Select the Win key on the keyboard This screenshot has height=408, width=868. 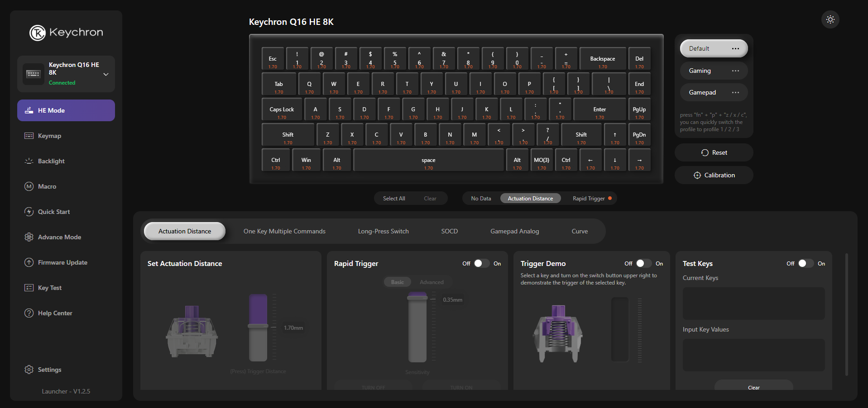point(306,160)
